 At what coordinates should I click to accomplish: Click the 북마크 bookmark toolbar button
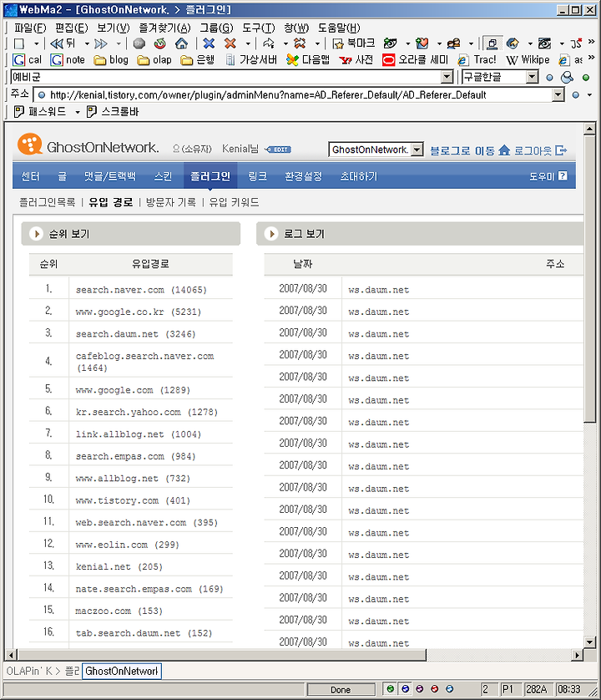354,43
